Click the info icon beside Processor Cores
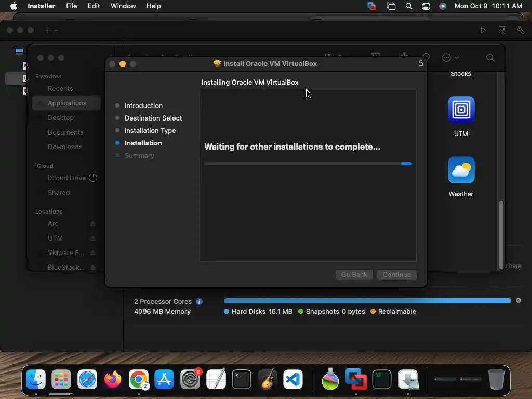532x399 pixels. click(x=199, y=302)
